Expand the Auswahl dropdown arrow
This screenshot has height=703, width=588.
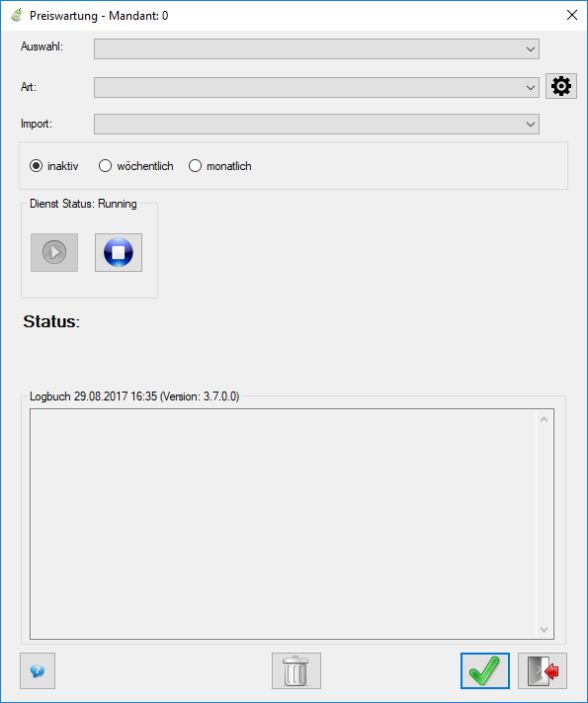tap(531, 48)
